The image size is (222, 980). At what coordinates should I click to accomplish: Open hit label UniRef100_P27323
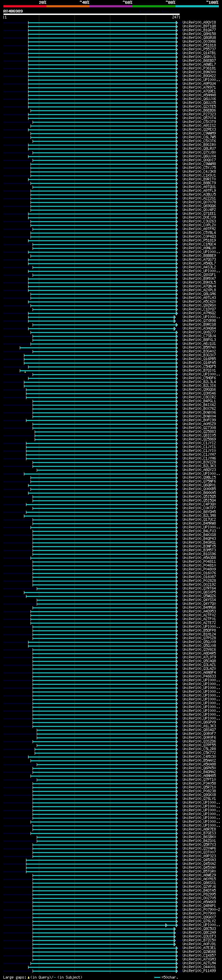pyautogui.click(x=199, y=114)
